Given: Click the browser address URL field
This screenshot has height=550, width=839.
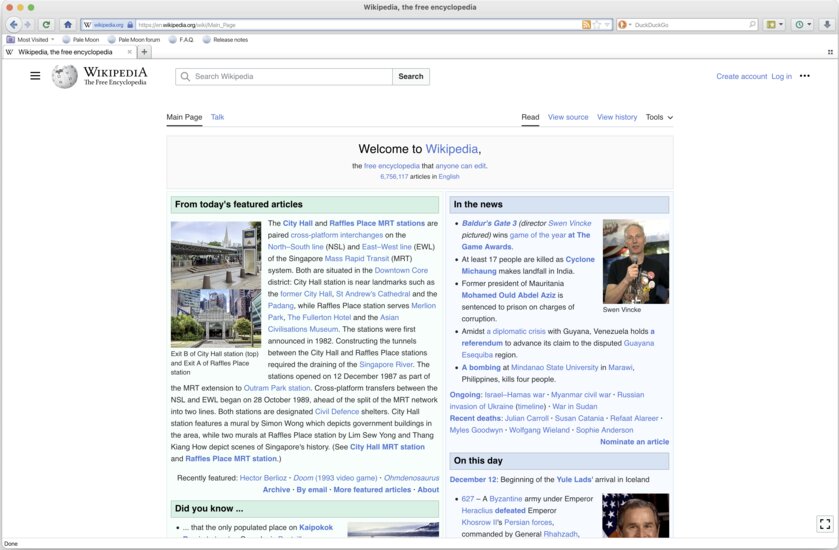Looking at the screenshot, I should click(357, 25).
